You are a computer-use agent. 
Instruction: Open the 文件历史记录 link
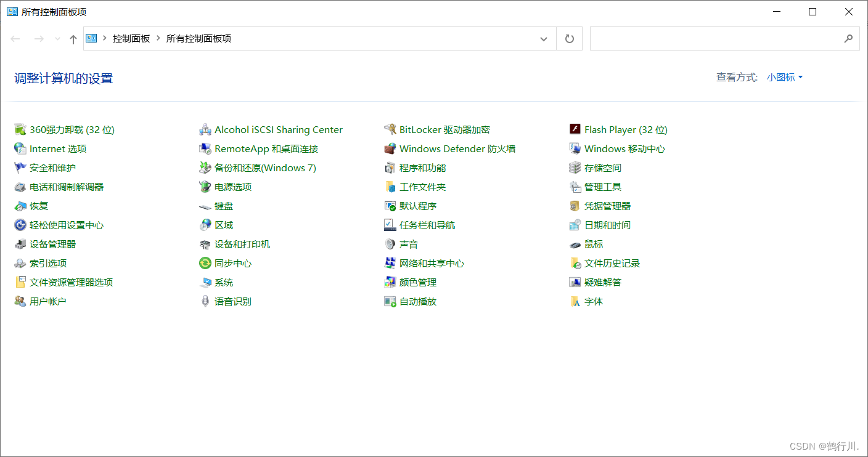coord(612,263)
